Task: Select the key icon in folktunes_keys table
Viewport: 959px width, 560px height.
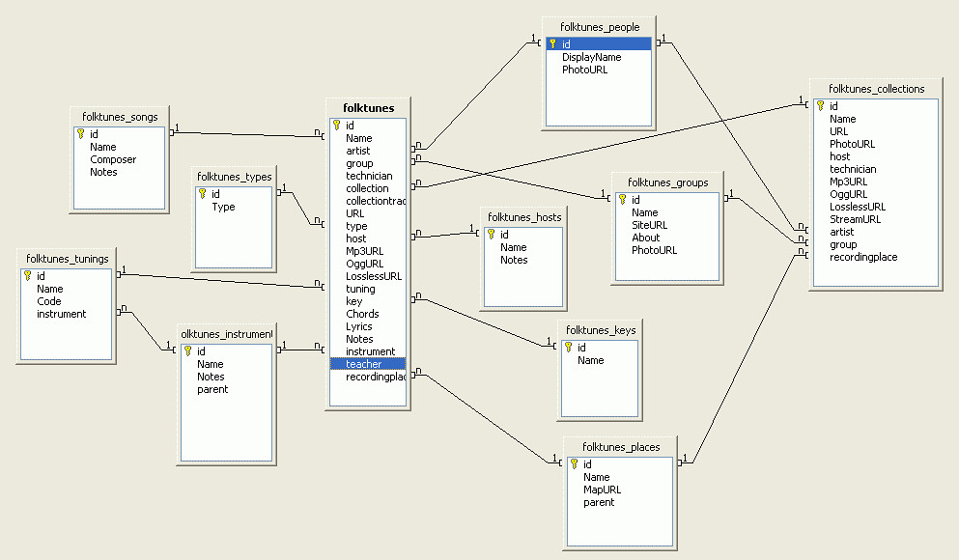Action: pyautogui.click(x=568, y=348)
